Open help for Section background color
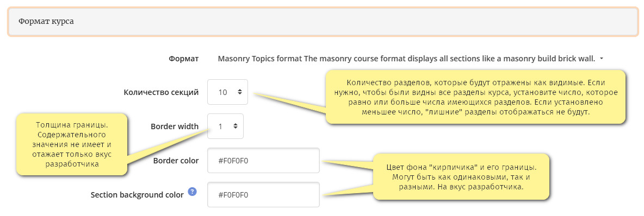The image size is (644, 216). (x=192, y=192)
